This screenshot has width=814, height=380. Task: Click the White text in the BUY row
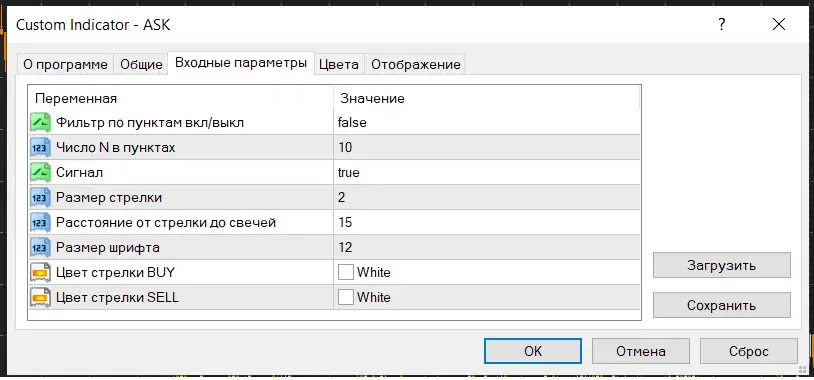tap(374, 272)
